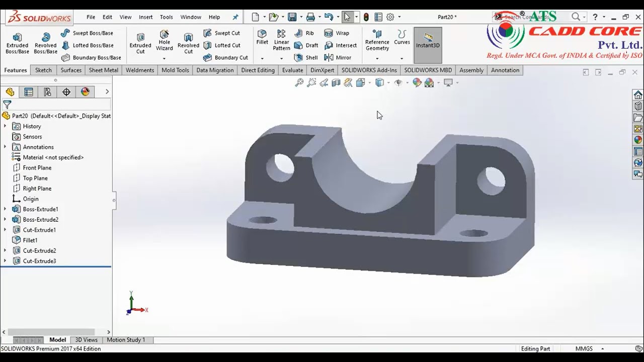Click the Fillet tool icon

262,37
